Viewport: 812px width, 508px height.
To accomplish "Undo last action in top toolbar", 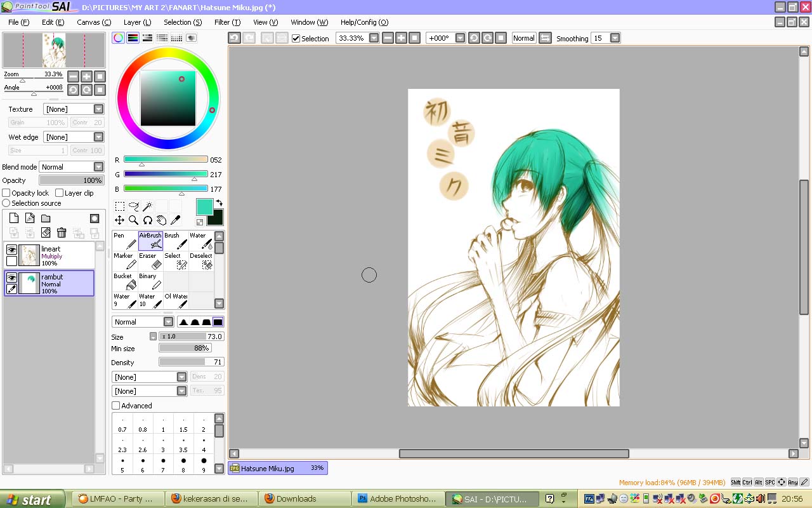I will pos(234,38).
